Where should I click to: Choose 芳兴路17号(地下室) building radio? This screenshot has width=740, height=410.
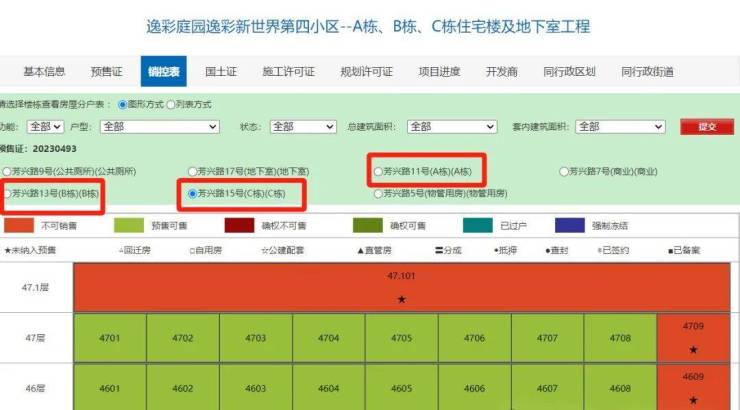(192, 171)
